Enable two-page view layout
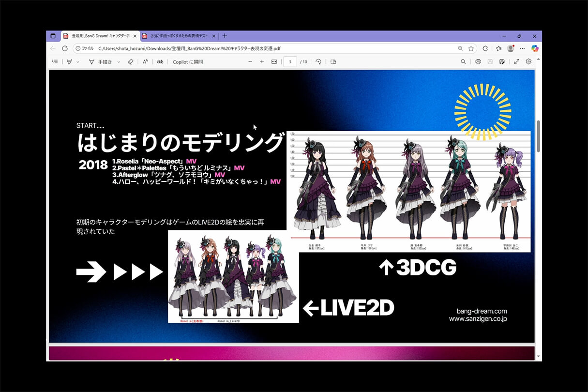 (x=333, y=61)
